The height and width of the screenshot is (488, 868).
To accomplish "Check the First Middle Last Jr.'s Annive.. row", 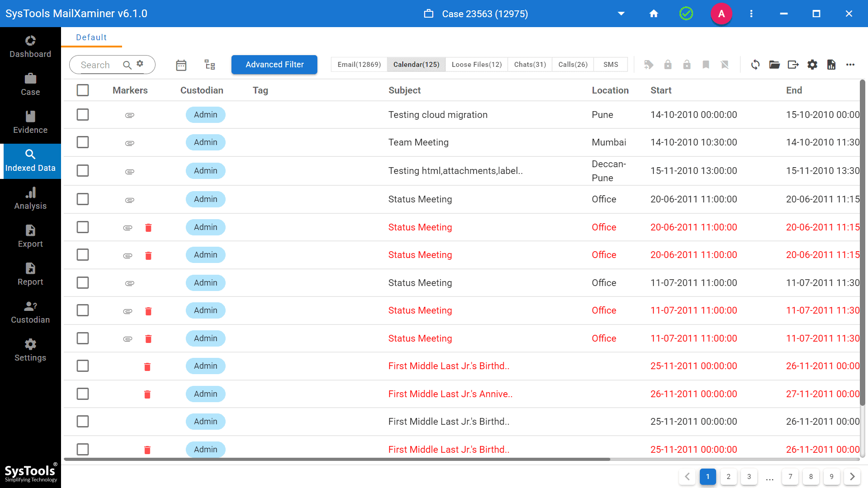I will tap(83, 394).
